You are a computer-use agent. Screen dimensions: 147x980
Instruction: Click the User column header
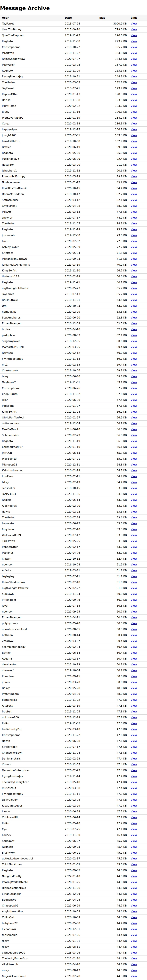click(x=5, y=17)
